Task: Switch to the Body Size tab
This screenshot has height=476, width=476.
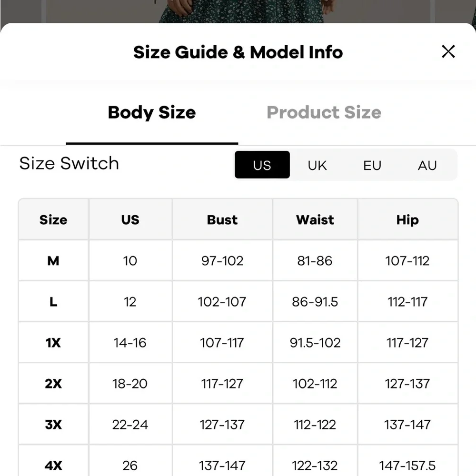Action: tap(152, 113)
